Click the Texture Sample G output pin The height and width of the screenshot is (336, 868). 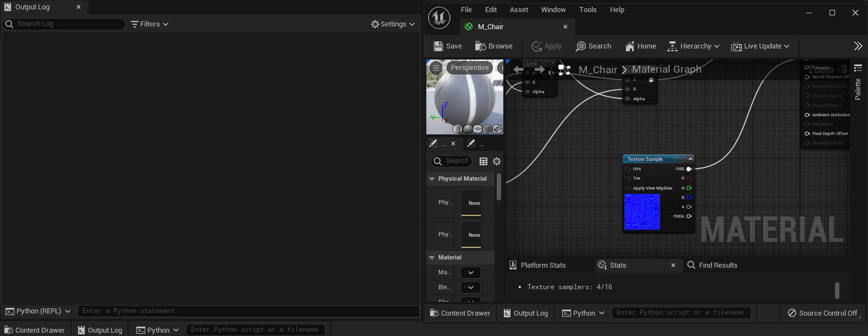pos(689,188)
